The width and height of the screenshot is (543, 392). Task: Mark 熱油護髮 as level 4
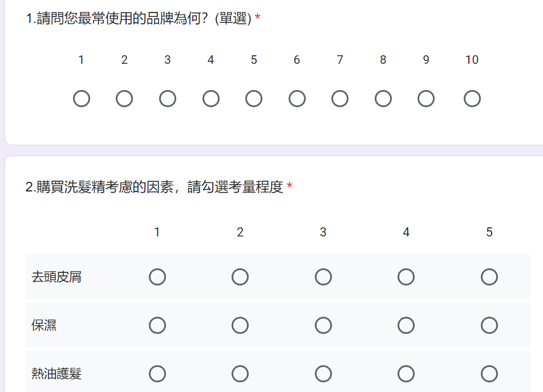406,374
